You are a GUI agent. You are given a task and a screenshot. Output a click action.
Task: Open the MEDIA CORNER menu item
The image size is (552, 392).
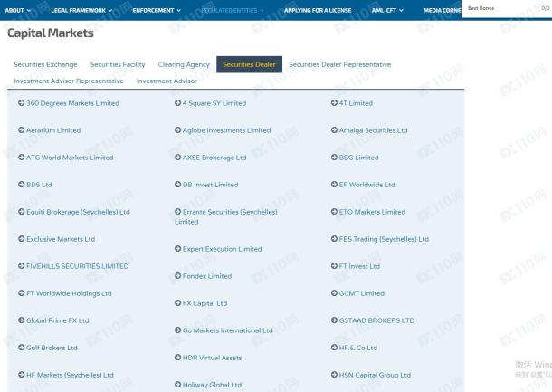(442, 10)
